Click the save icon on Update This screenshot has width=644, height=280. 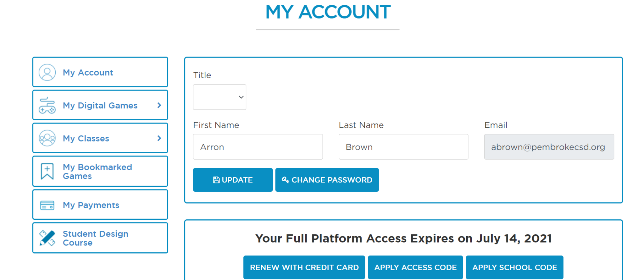216,180
